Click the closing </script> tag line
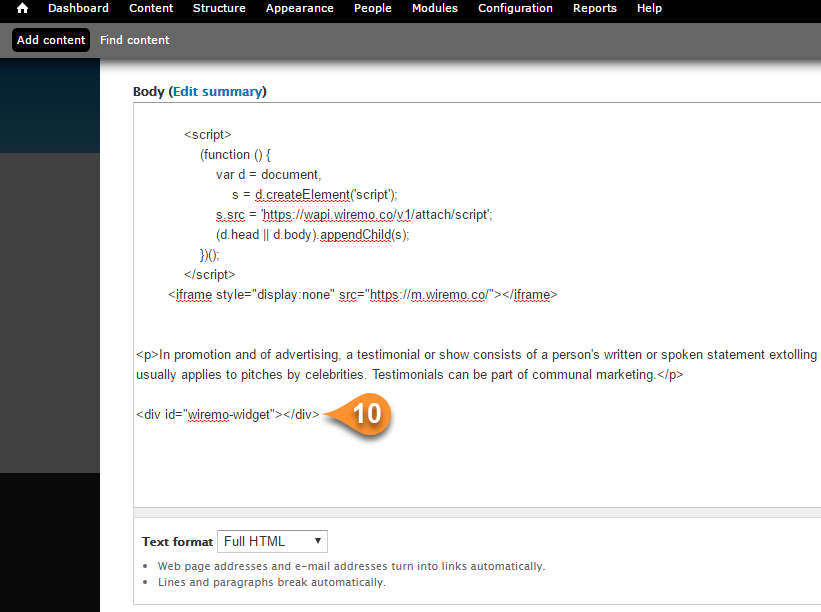Image resolution: width=821 pixels, height=612 pixels. click(209, 274)
